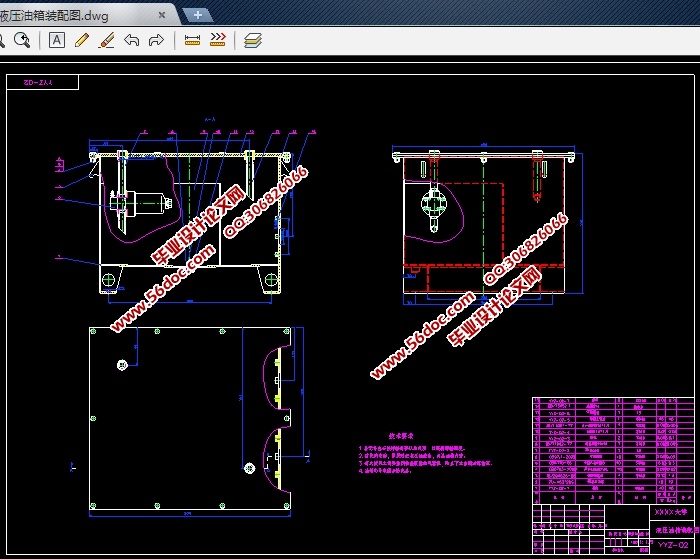Select the distance measure ruler tool
This screenshot has width=700, height=559.
pyautogui.click(x=193, y=40)
